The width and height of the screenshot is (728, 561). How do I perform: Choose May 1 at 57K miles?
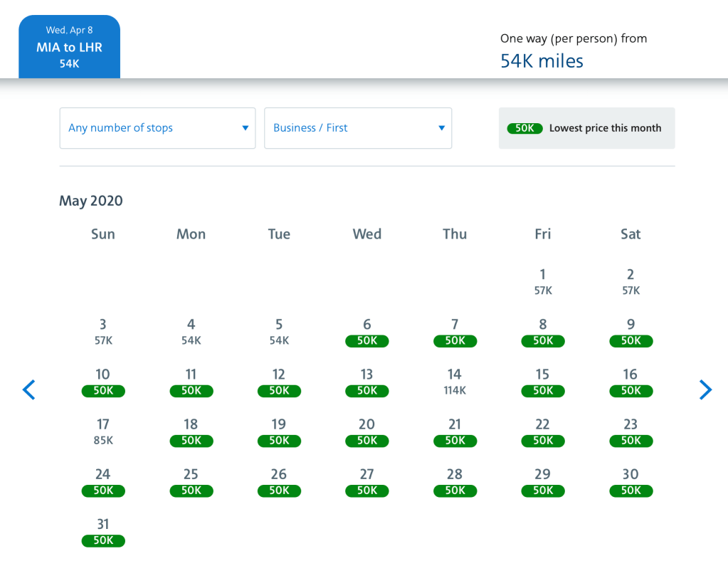pos(543,281)
